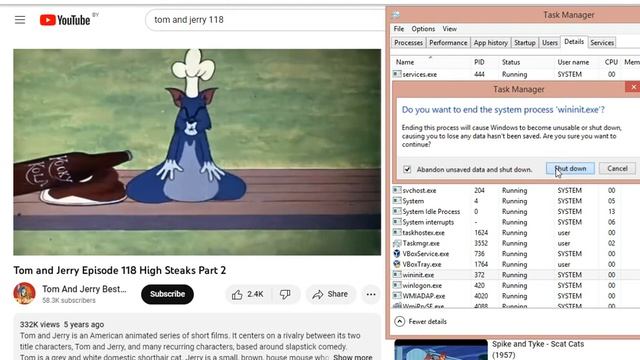The width and height of the screenshot is (640, 360).
Task: Share the video
Action: (330, 294)
